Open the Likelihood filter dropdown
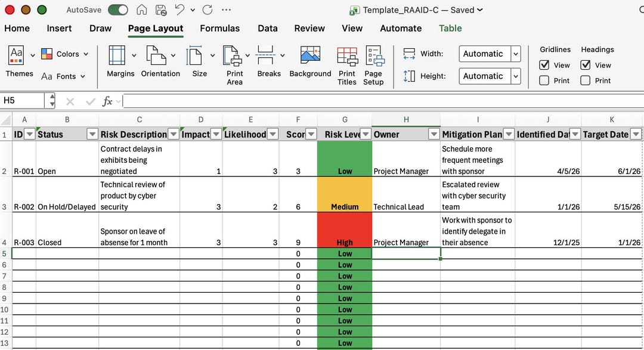The height and width of the screenshot is (350, 644). [273, 134]
